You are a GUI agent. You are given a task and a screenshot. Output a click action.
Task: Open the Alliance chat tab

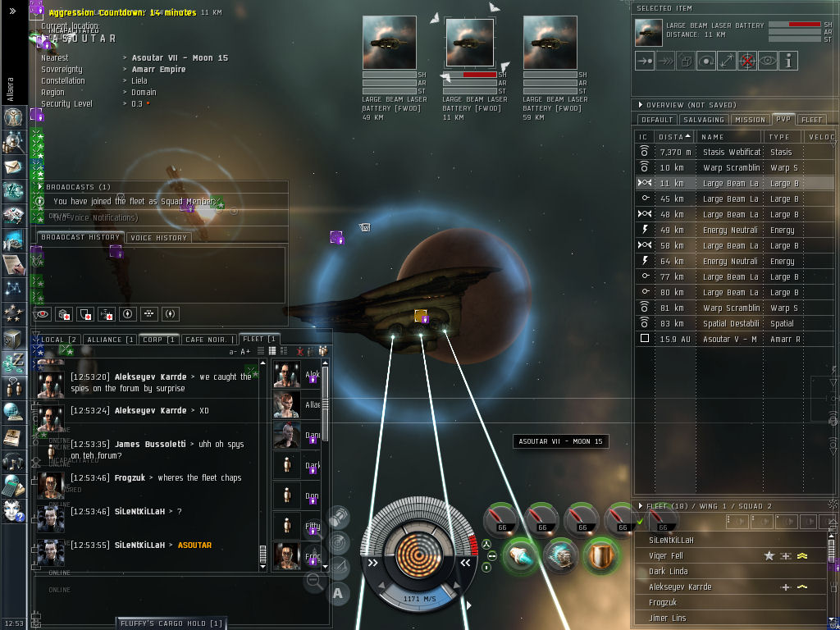coord(111,340)
